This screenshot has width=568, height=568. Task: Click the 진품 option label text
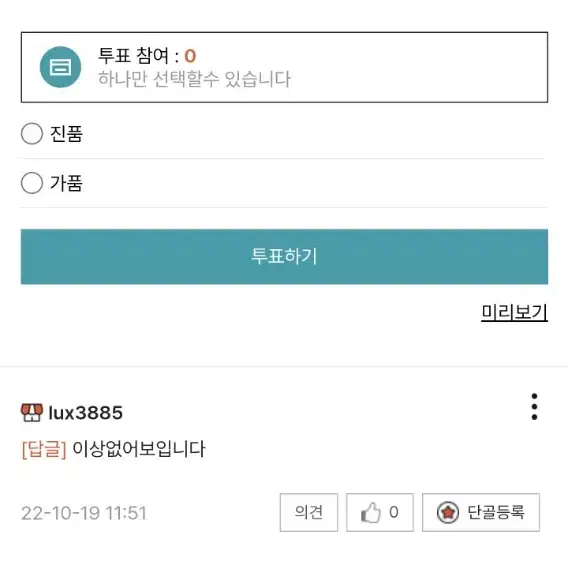[x=66, y=134]
